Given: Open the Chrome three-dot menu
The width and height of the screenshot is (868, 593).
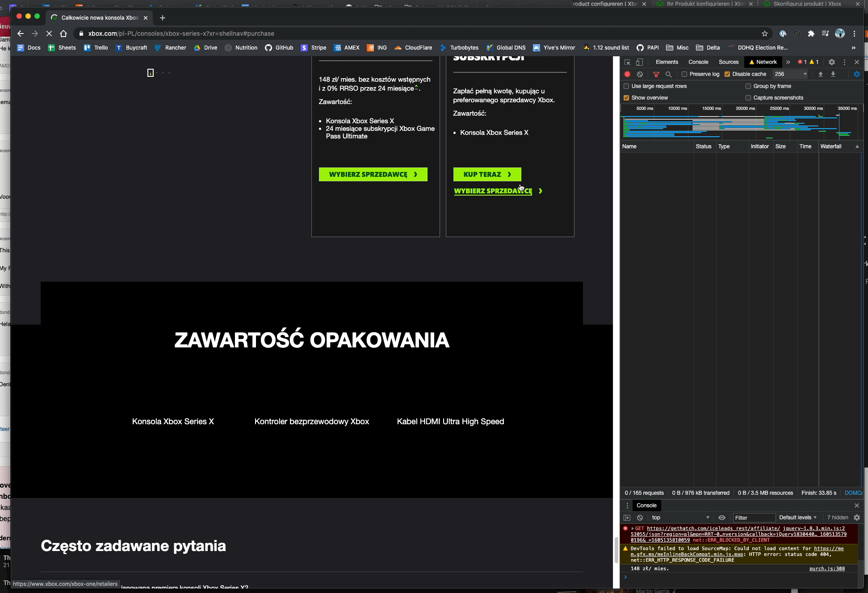Looking at the screenshot, I should pos(854,33).
